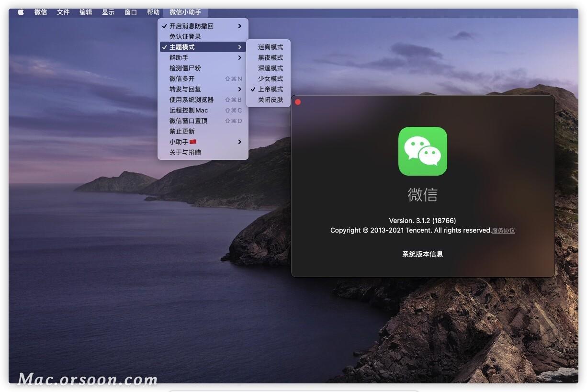Click the 系统版本信息 button
The width and height of the screenshot is (587, 392).
pyautogui.click(x=423, y=254)
